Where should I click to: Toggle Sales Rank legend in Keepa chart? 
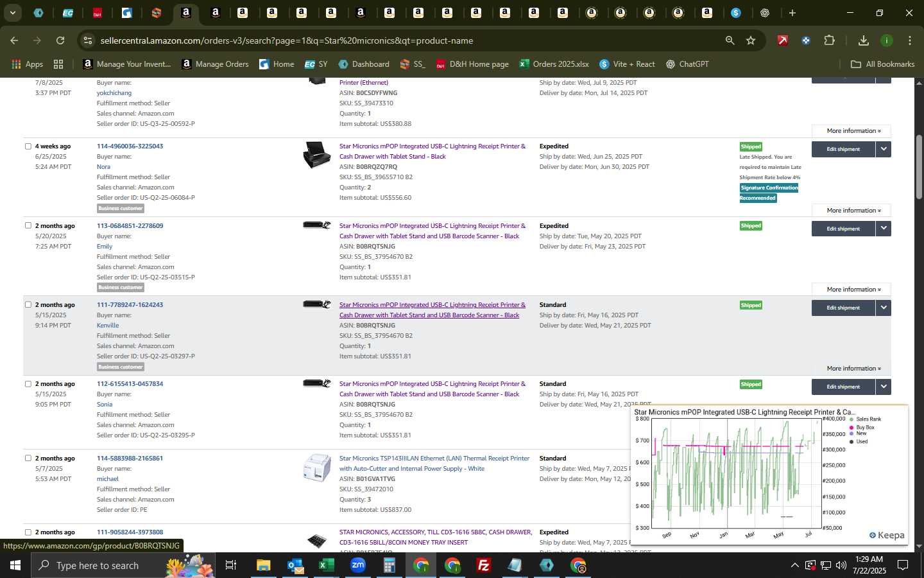[866, 419]
